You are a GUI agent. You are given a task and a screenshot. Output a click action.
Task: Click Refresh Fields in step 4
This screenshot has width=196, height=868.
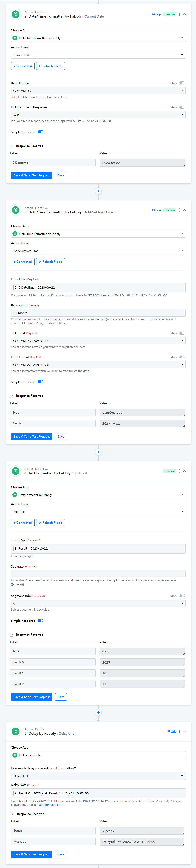(x=50, y=523)
